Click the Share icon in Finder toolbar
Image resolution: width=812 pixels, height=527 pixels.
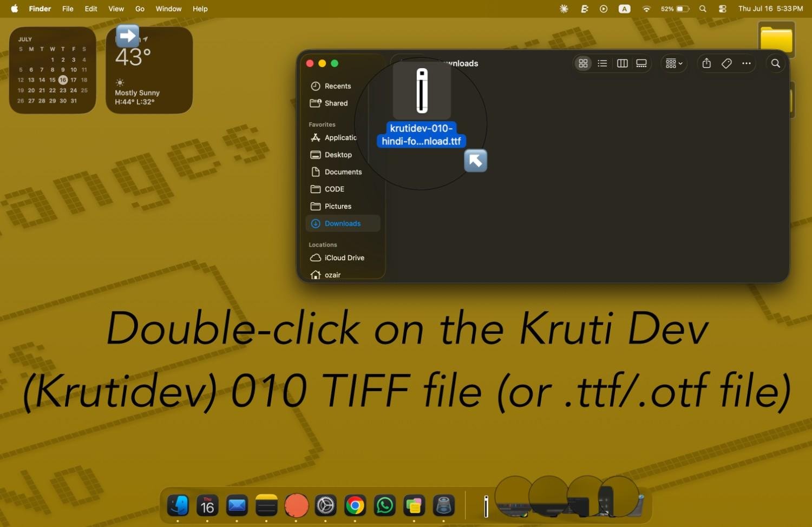tap(706, 63)
